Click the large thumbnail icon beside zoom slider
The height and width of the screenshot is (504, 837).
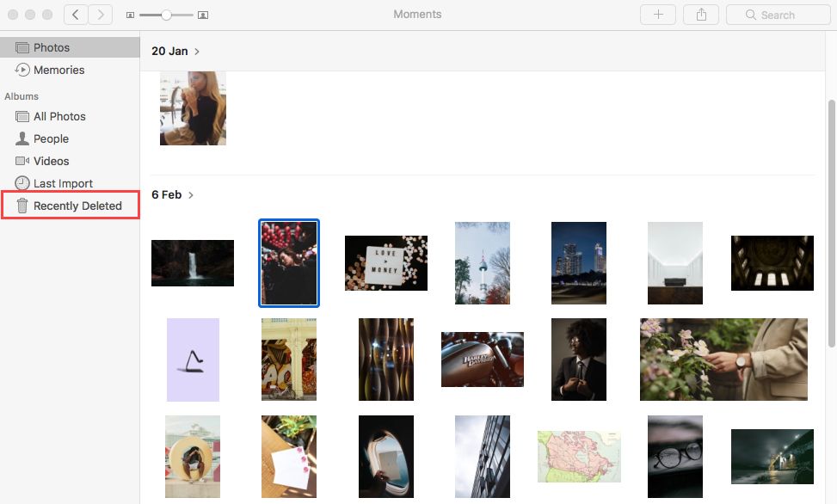click(203, 15)
